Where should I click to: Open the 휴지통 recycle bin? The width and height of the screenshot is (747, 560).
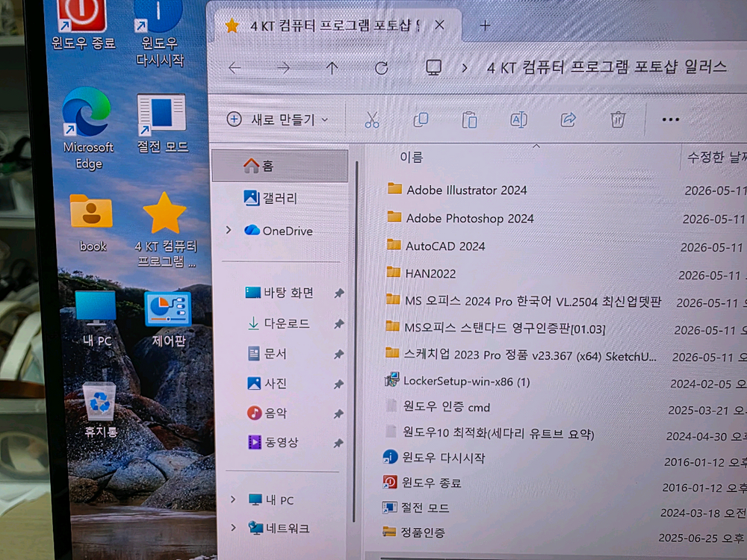pos(100,409)
